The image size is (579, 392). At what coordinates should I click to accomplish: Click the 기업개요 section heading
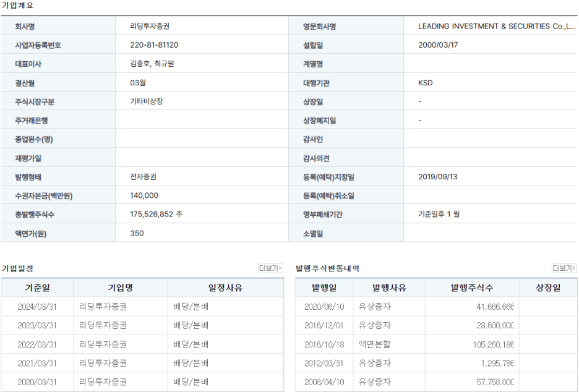coord(17,6)
